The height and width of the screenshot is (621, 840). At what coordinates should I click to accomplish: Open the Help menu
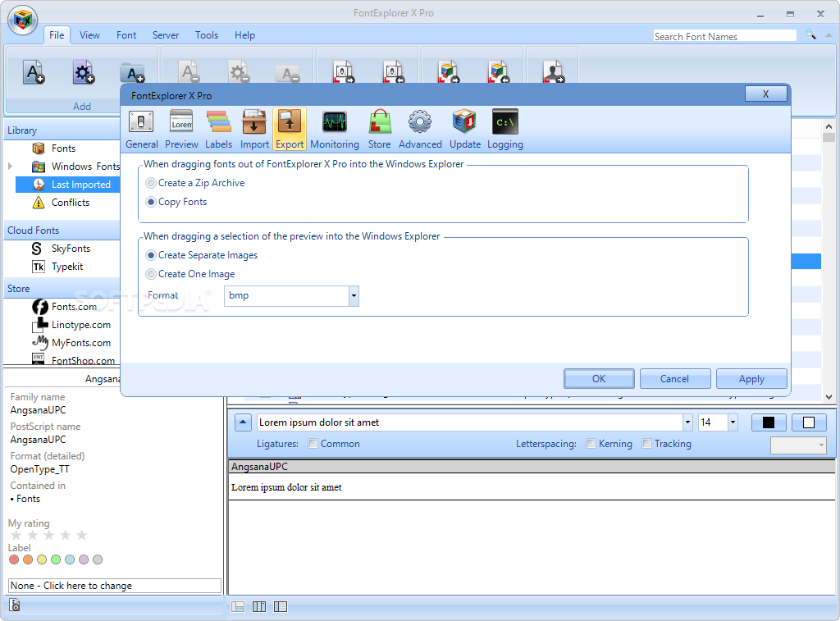click(x=244, y=35)
